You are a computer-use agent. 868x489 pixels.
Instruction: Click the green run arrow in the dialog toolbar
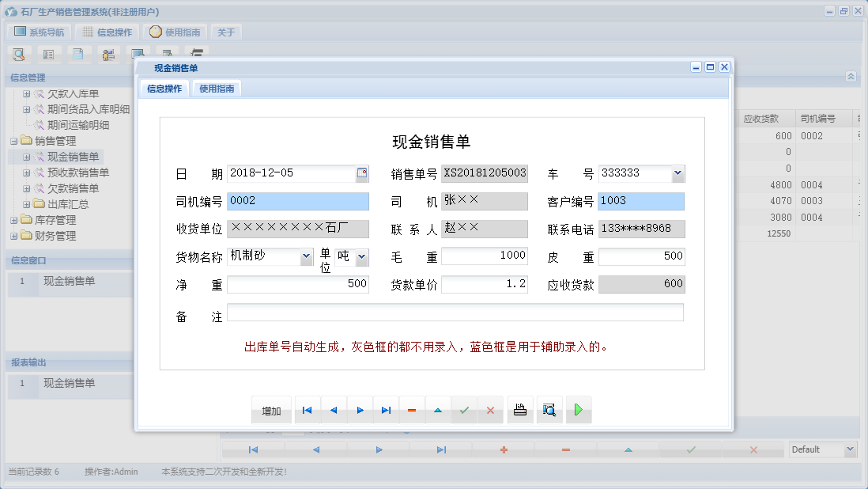point(578,410)
